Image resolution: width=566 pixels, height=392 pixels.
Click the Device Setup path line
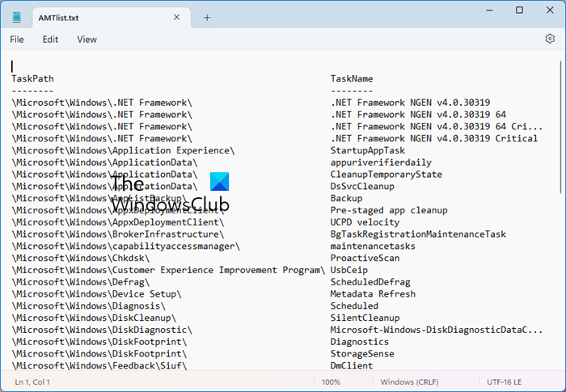[96, 294]
